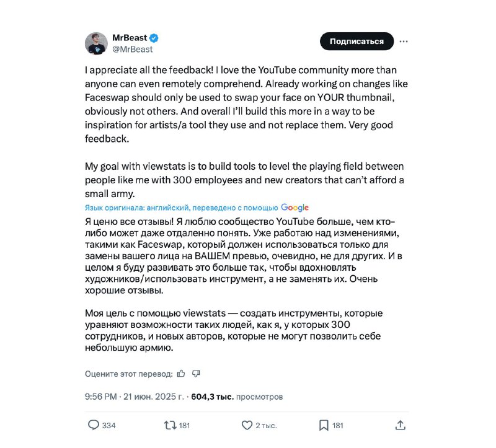Open replies via comment bubble icon

(94, 425)
